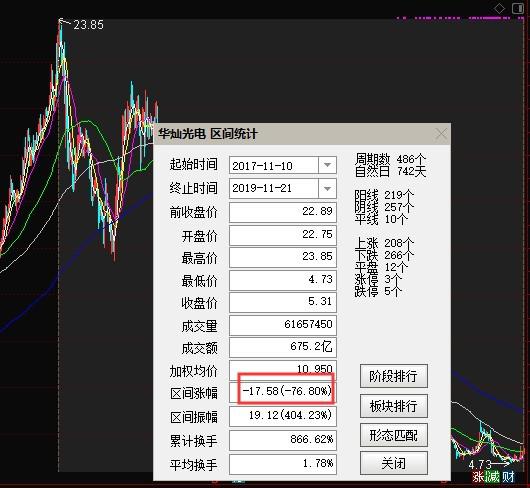
Task: Click the 23.85 peak price label
Action: tap(88, 25)
